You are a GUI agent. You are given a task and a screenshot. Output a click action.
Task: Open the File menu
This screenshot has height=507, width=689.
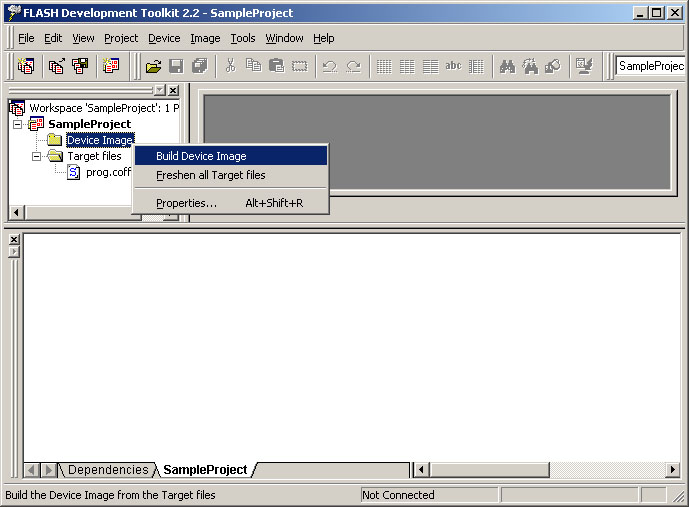point(26,38)
